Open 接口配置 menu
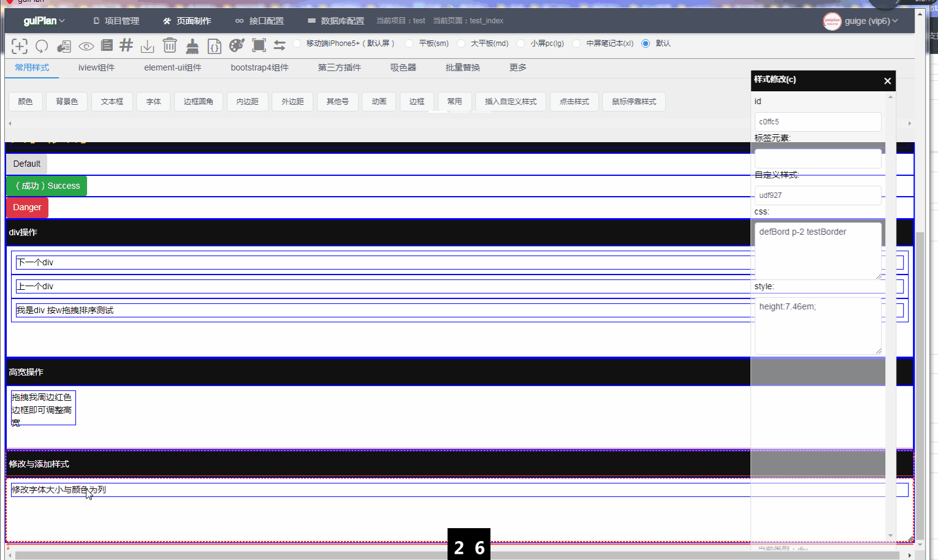 [259, 21]
